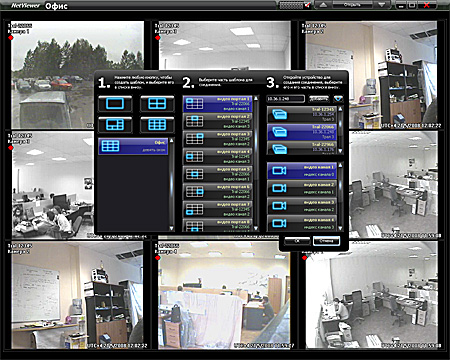Select the third, partly hidden device entry
The width and height of the screenshot is (450, 360).
[302, 148]
